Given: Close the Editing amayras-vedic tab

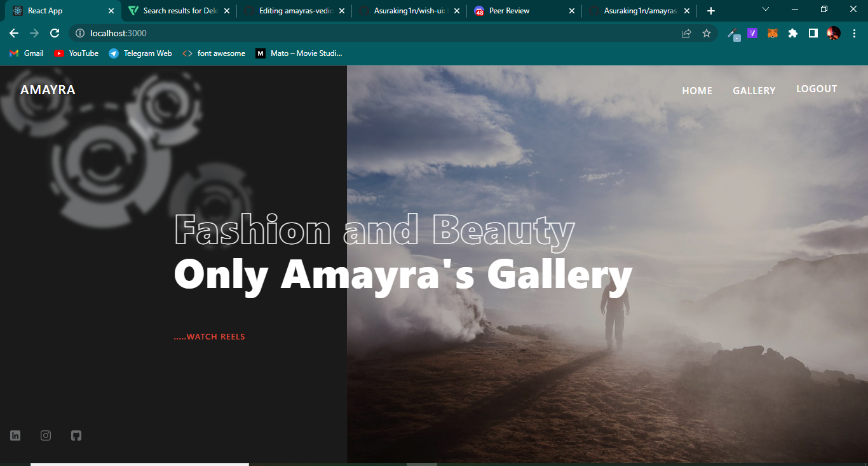Looking at the screenshot, I should point(342,11).
